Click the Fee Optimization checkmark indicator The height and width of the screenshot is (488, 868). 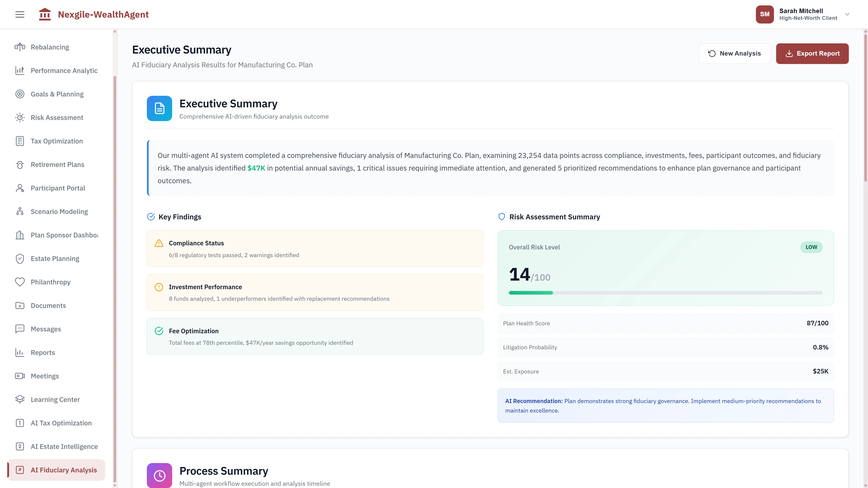(x=159, y=331)
